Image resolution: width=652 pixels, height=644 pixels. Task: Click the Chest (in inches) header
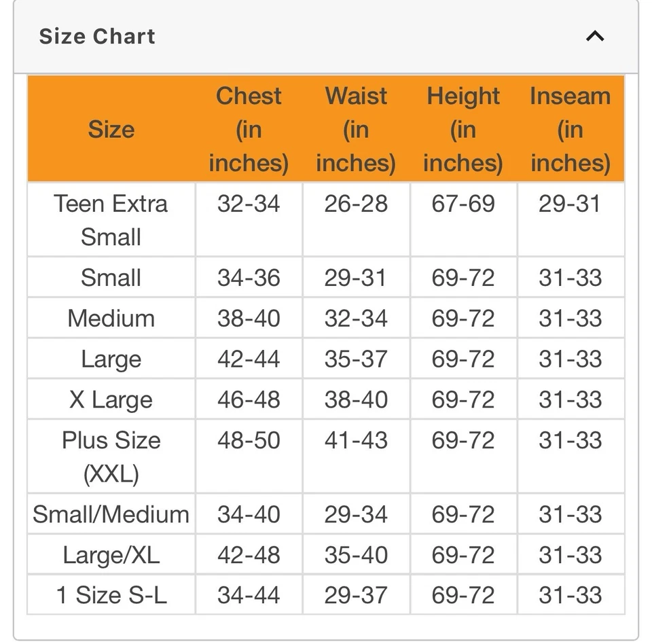point(249,129)
